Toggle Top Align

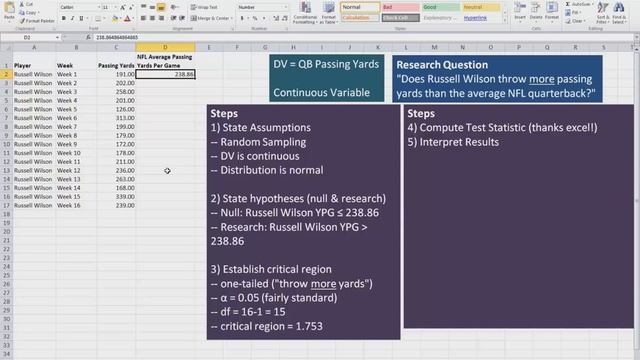click(143, 7)
